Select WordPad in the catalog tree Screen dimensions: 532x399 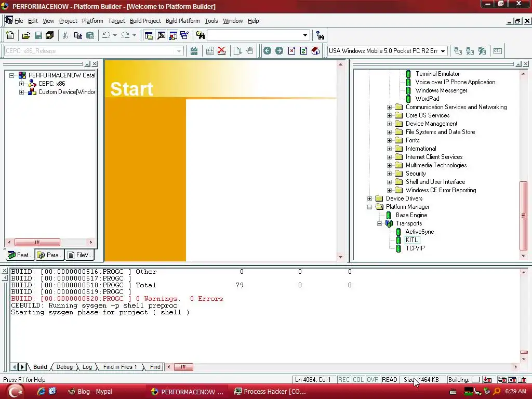point(427,99)
